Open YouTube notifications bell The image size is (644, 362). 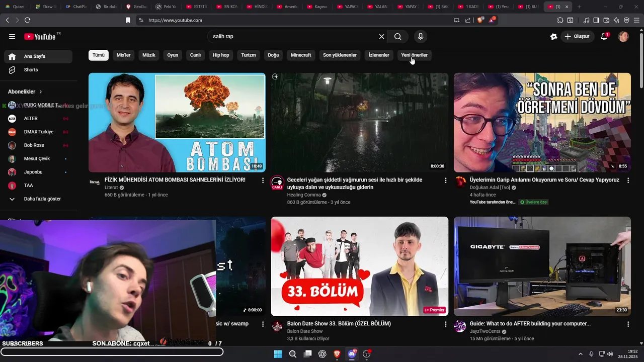[x=605, y=37]
